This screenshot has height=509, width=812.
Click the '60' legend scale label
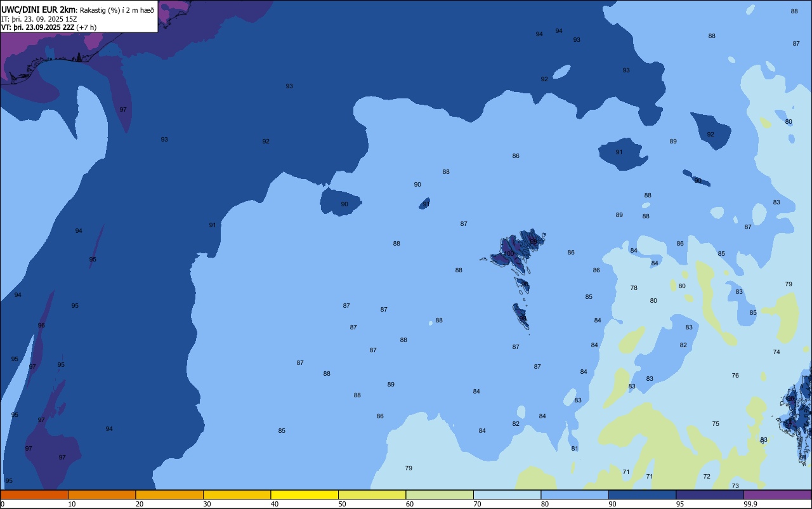pos(410,504)
